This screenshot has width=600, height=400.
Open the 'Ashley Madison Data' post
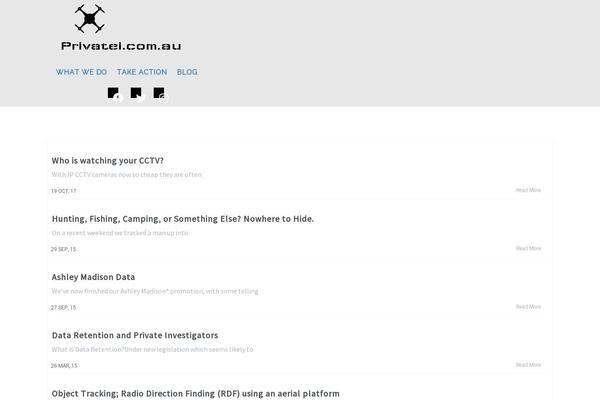tap(93, 277)
